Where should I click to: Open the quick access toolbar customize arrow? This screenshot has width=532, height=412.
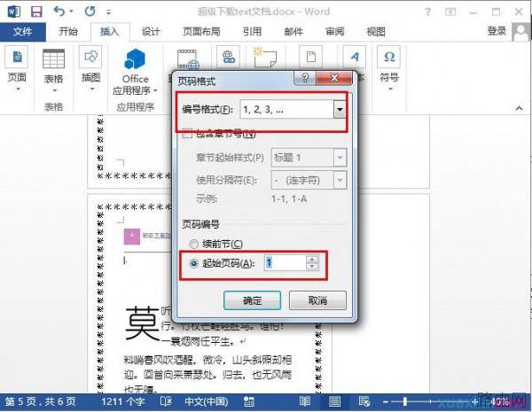point(108,12)
